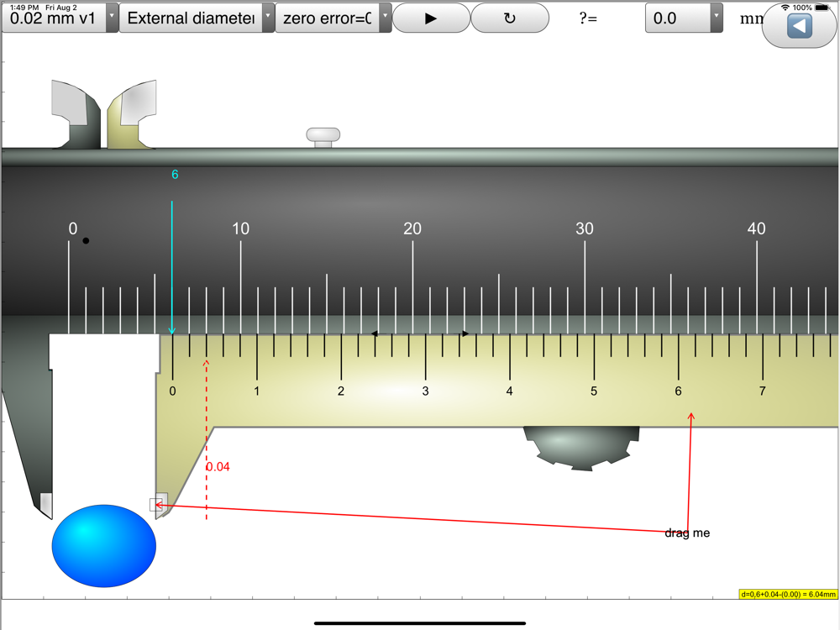Click the left arrow on vernier slider
This screenshot has width=840, height=630.
(375, 333)
